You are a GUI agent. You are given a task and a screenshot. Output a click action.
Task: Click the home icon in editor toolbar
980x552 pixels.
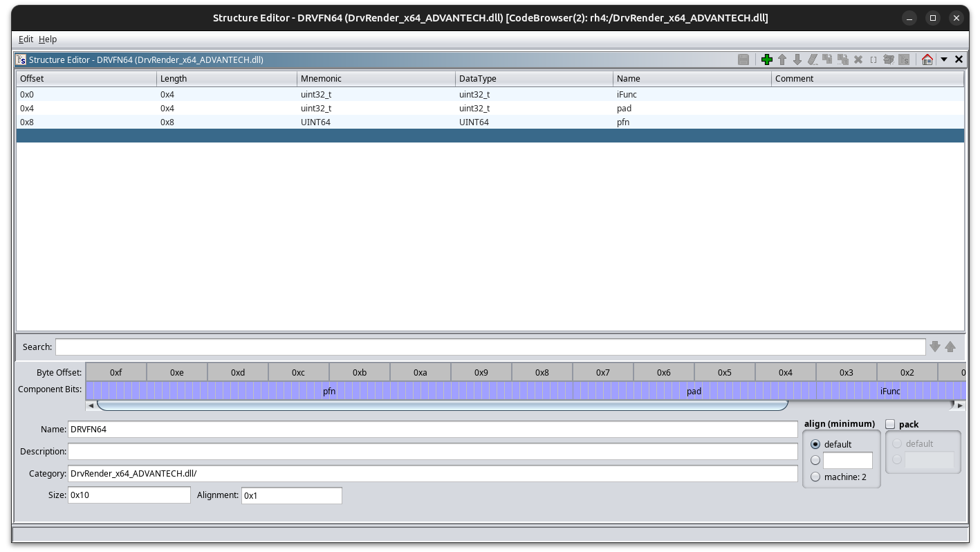(927, 59)
